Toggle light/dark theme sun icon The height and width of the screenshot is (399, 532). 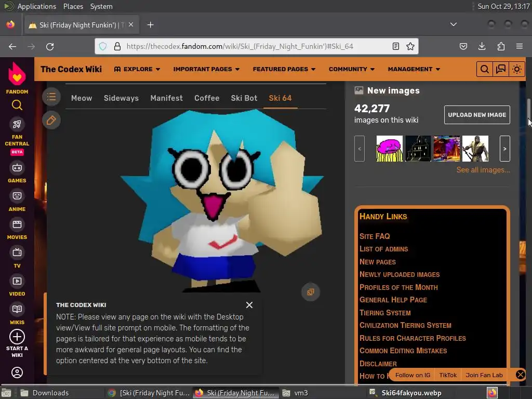[517, 69]
